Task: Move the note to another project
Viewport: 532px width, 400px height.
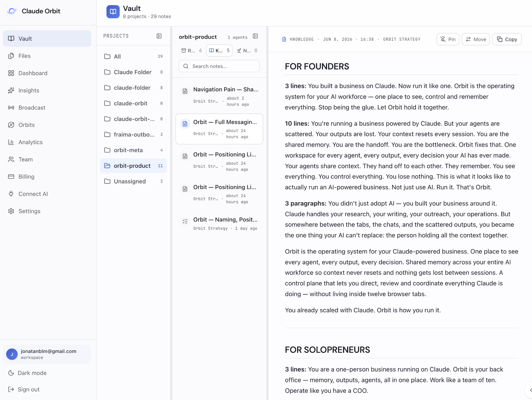Action: [476, 39]
